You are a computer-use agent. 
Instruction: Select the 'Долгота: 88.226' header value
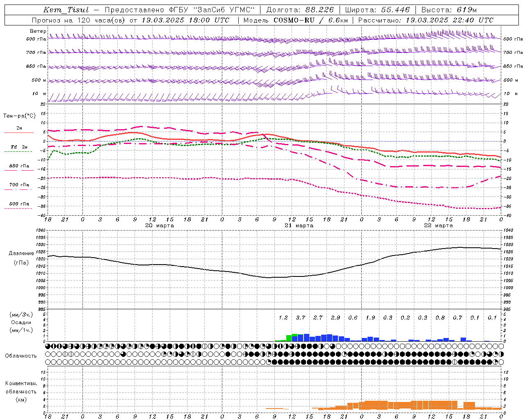tap(300, 10)
